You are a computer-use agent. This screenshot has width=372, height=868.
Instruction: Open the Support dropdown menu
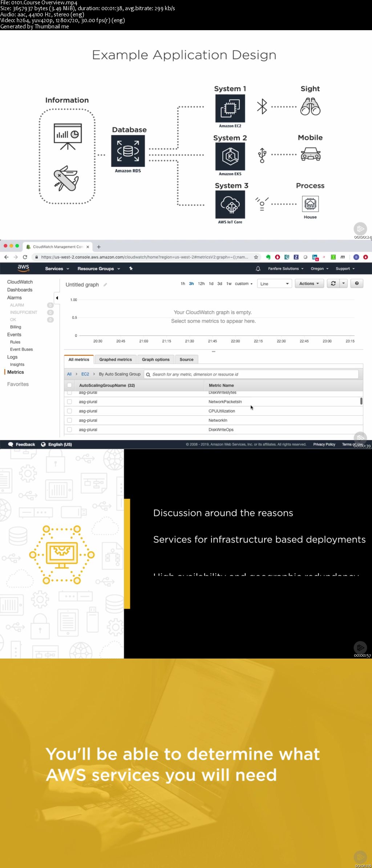point(345,269)
